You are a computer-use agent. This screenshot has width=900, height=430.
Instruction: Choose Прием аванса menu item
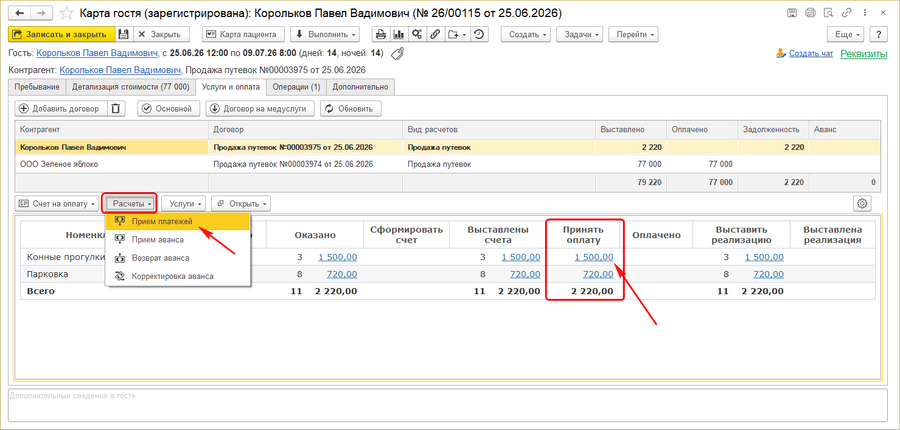(178, 239)
